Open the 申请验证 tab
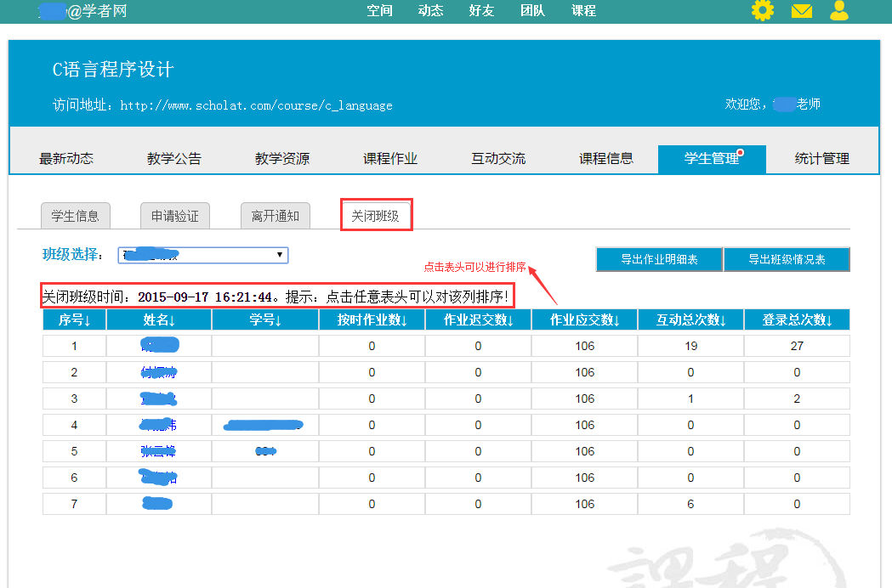This screenshot has width=892, height=588. click(x=175, y=216)
